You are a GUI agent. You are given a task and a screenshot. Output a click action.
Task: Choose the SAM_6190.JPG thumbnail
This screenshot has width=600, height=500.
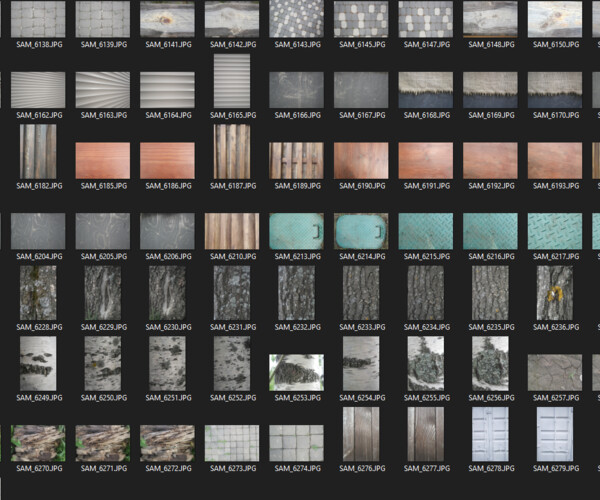(x=361, y=161)
